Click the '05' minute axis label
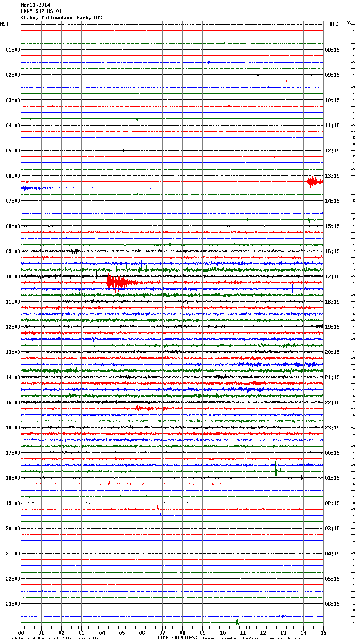The image size is (357, 644). point(122,633)
